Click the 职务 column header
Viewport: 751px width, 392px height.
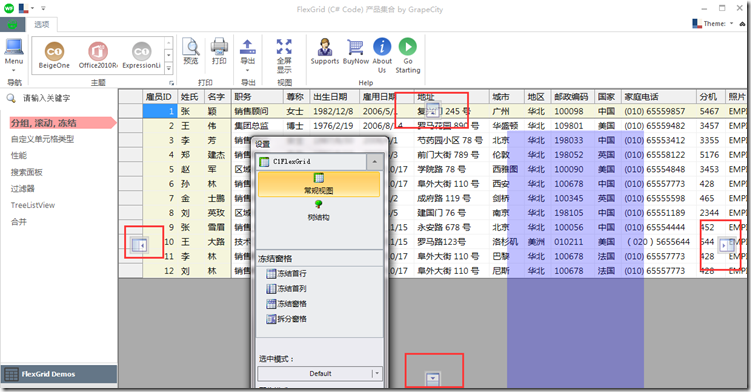tap(257, 97)
